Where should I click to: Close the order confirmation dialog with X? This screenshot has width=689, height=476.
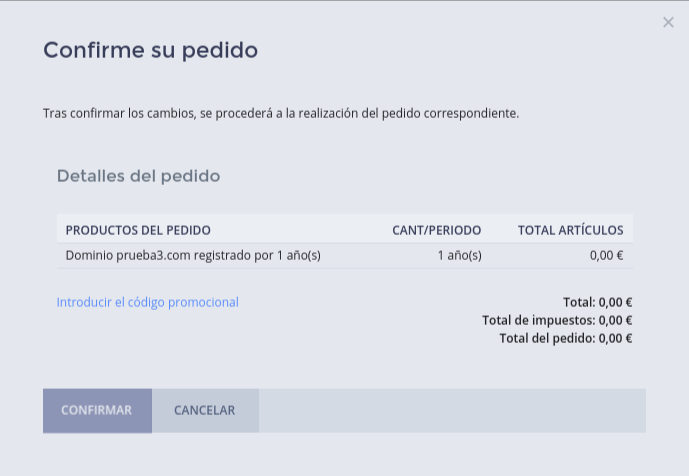(668, 22)
